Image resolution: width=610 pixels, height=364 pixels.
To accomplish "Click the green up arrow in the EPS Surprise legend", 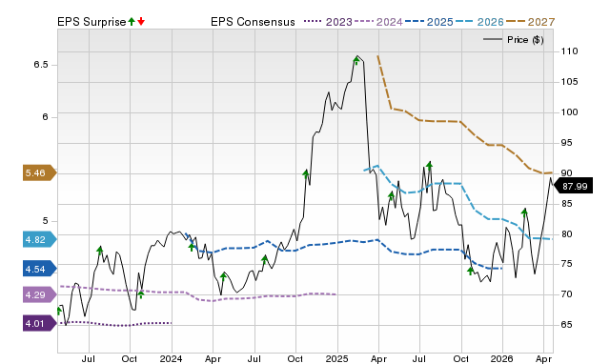I will coord(132,22).
